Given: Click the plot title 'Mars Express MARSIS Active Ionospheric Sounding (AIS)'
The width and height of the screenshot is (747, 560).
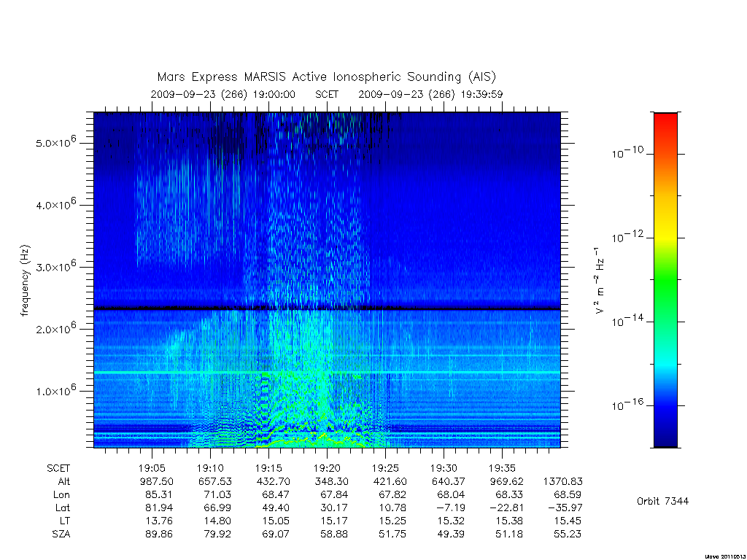Looking at the screenshot, I should [327, 77].
